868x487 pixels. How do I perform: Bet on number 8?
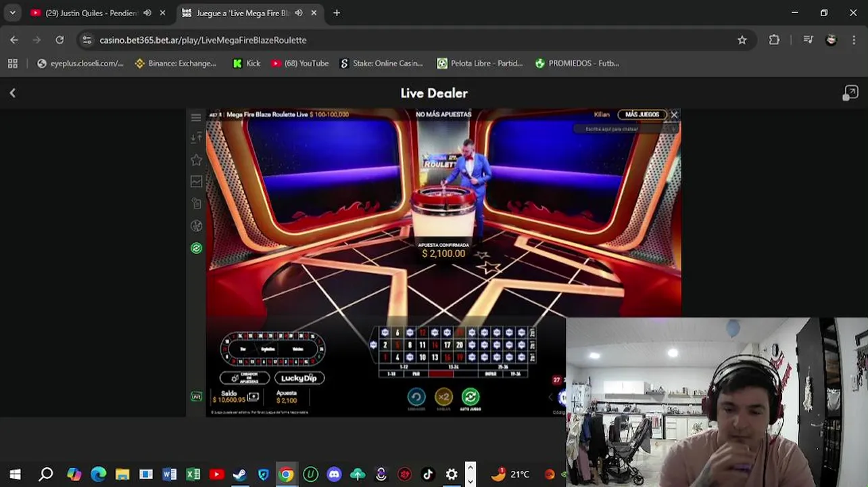pyautogui.click(x=410, y=345)
